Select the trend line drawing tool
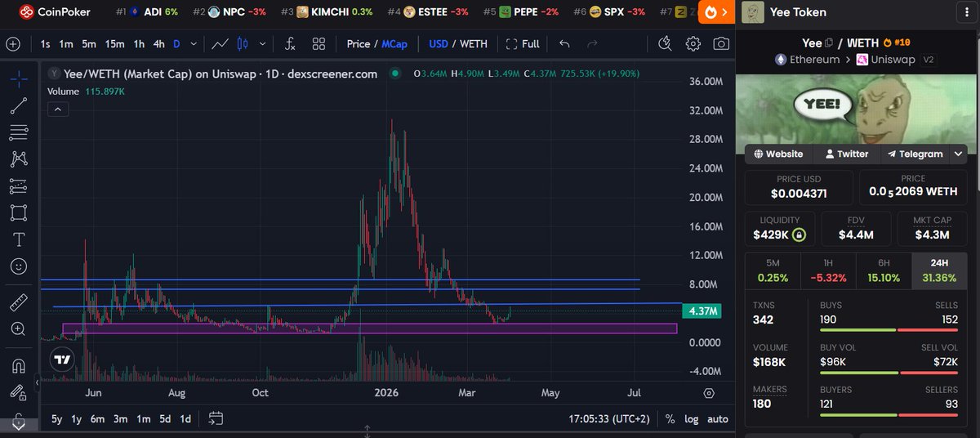 tap(18, 105)
